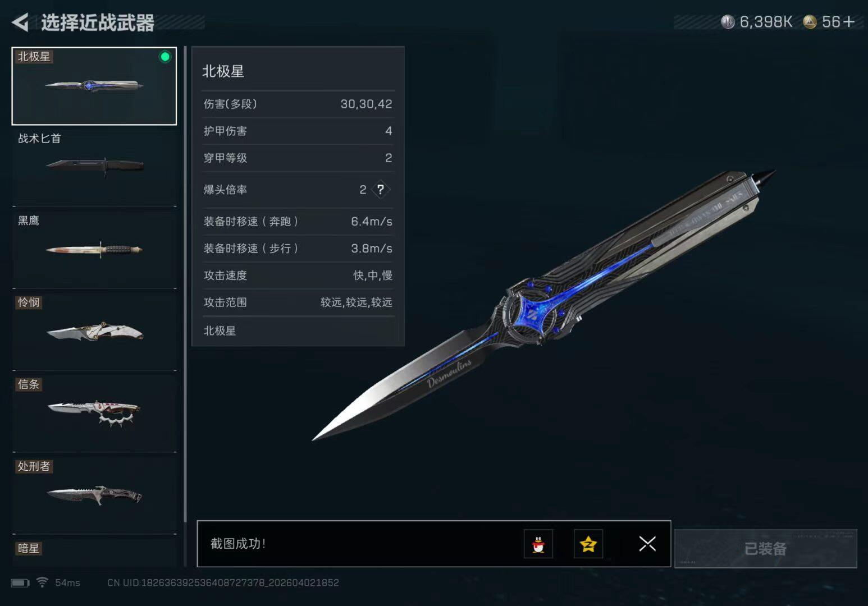Check the silver currency balance icon
Image resolution: width=868 pixels, height=606 pixels.
(x=728, y=22)
